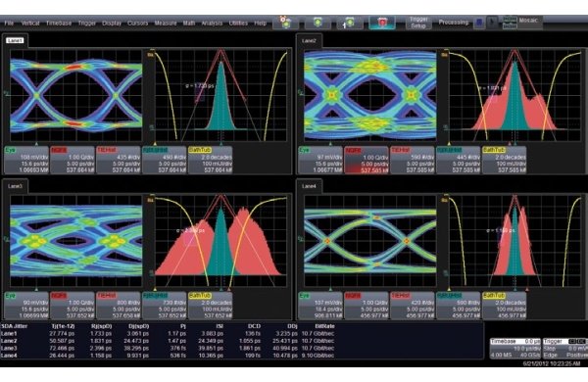Open the Lane4 tab
588x382 pixels.
coord(309,186)
